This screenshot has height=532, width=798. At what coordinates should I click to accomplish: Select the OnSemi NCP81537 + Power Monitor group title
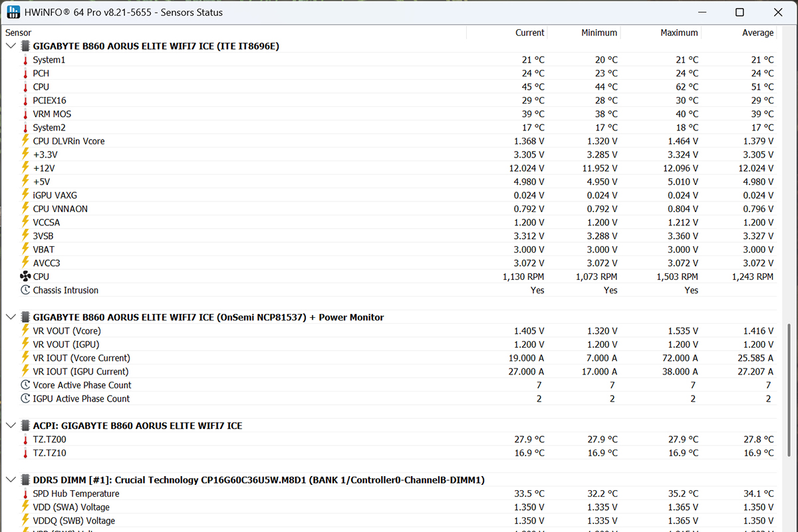208,317
